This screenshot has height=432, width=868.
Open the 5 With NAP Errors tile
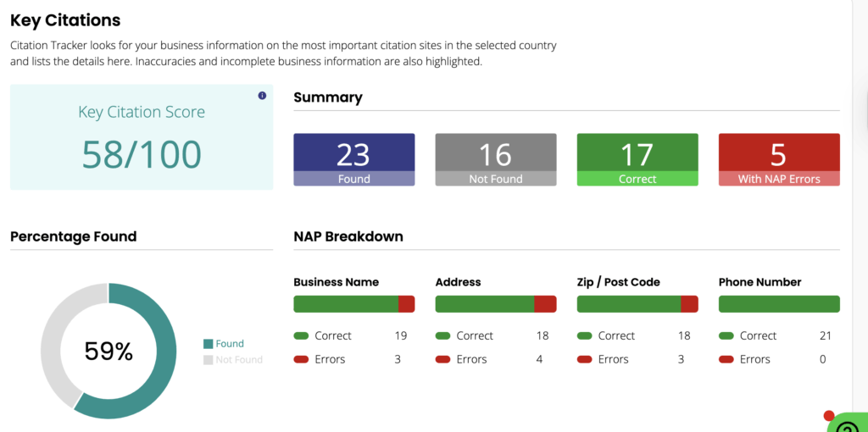point(779,159)
